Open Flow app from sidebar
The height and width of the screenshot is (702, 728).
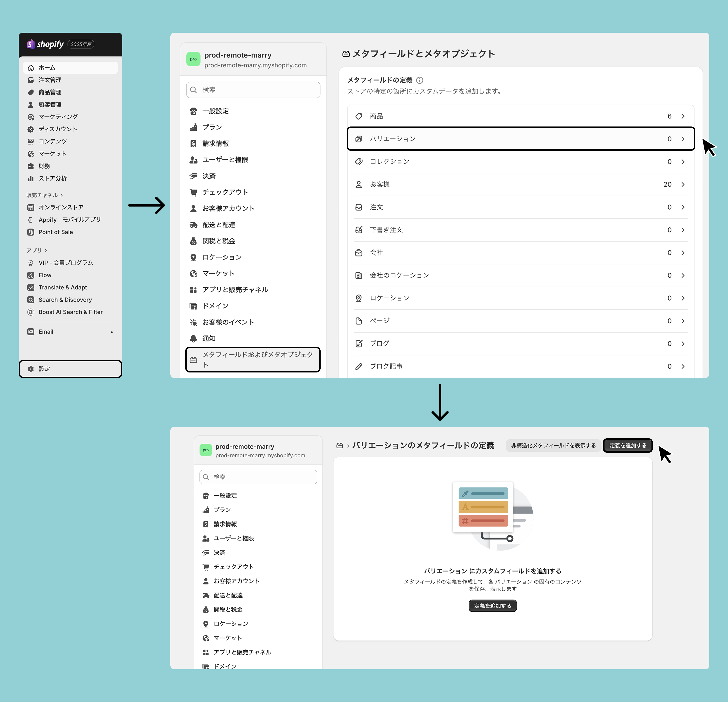pos(45,275)
